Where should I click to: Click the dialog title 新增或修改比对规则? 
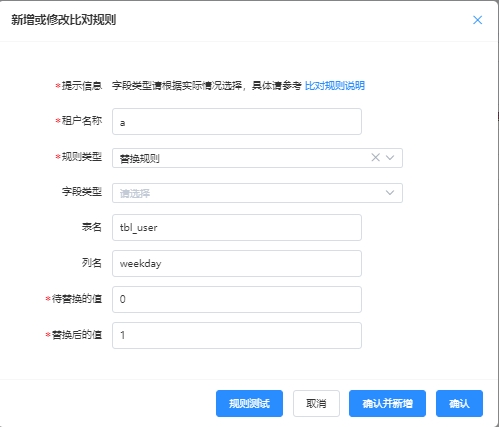coord(64,20)
